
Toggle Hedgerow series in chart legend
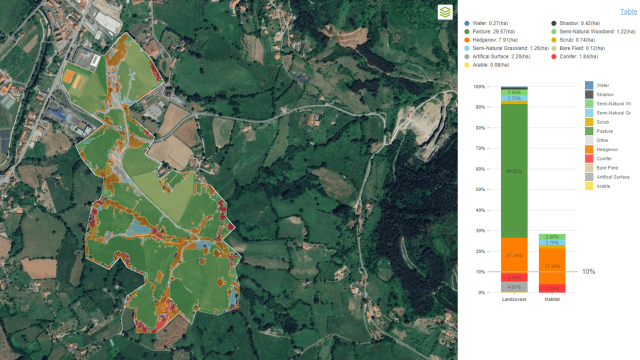[x=602, y=149]
